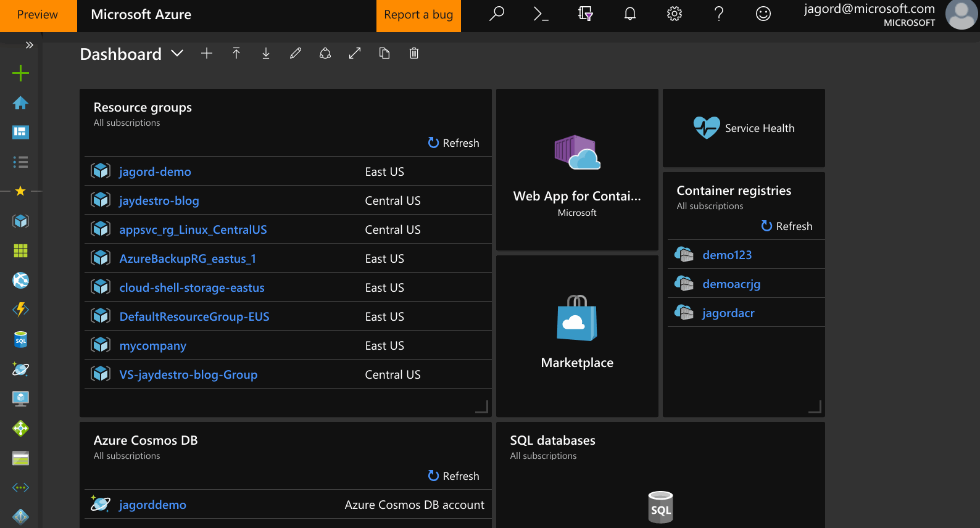Open the demo123 container registry

click(727, 255)
